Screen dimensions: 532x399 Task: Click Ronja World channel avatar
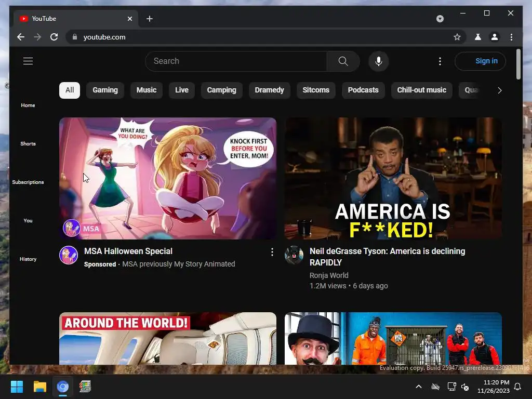pyautogui.click(x=294, y=255)
